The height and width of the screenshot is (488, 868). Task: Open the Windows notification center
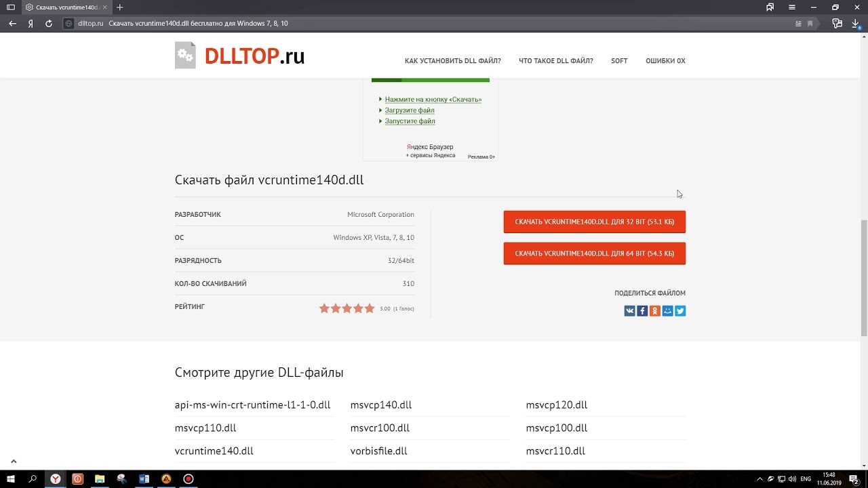[x=855, y=479]
